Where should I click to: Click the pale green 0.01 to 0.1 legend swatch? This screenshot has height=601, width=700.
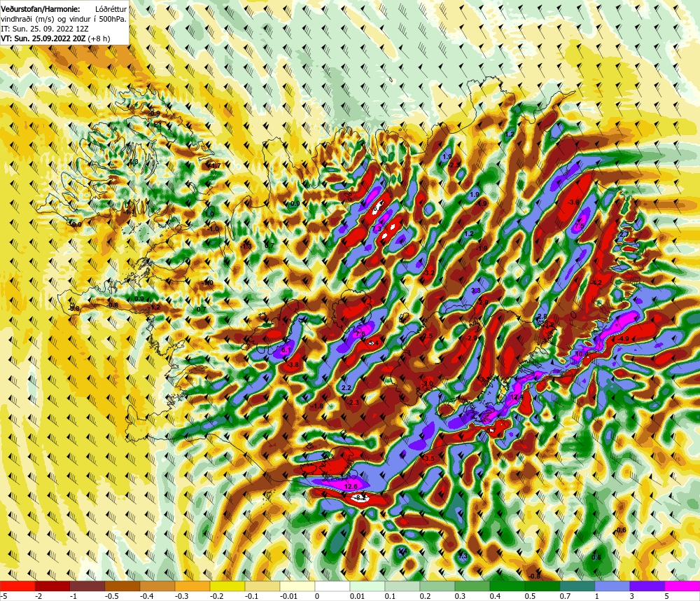(x=367, y=586)
